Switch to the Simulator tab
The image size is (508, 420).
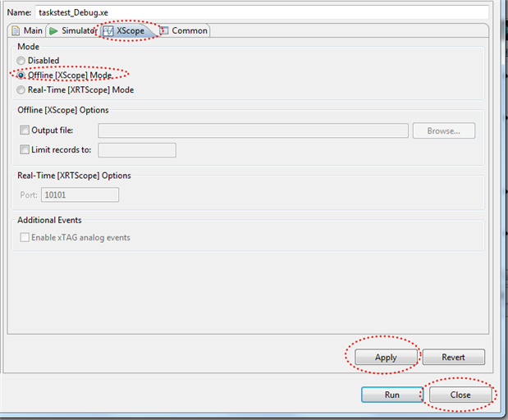tap(73, 31)
